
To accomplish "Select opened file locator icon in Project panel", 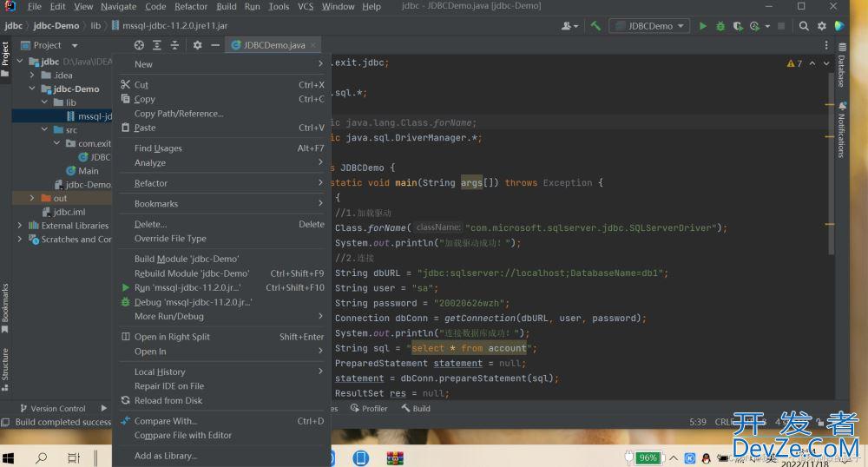I will click(139, 45).
